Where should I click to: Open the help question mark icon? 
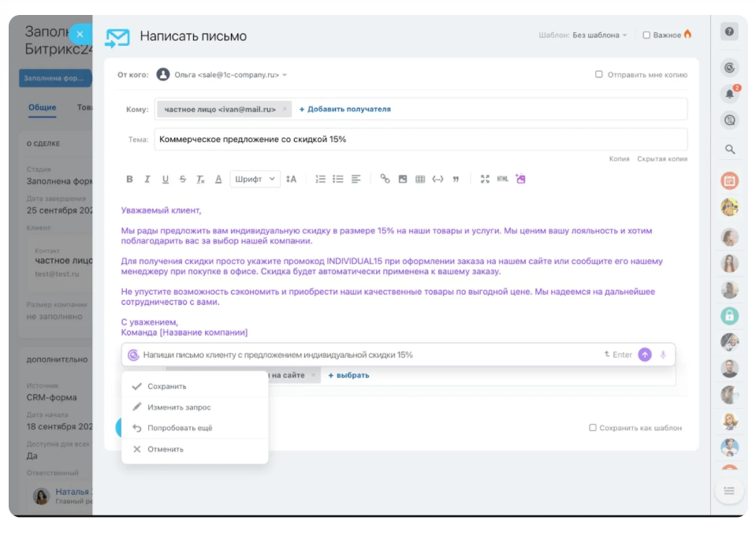pos(730,32)
